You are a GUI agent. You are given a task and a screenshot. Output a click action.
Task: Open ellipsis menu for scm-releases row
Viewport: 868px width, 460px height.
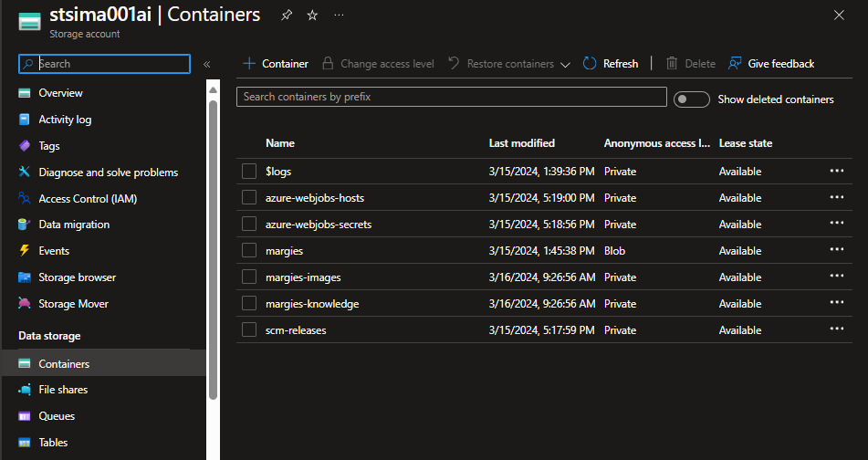click(x=836, y=329)
